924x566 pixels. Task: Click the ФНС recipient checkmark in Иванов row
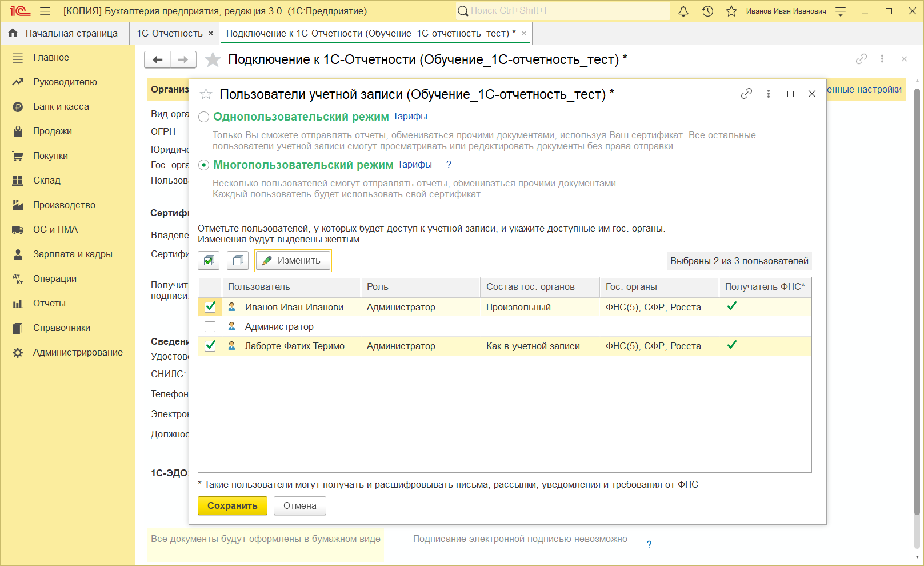tap(732, 306)
